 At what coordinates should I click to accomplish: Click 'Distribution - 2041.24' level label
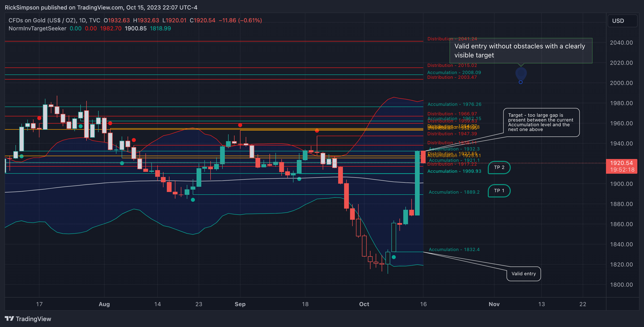[x=452, y=39]
